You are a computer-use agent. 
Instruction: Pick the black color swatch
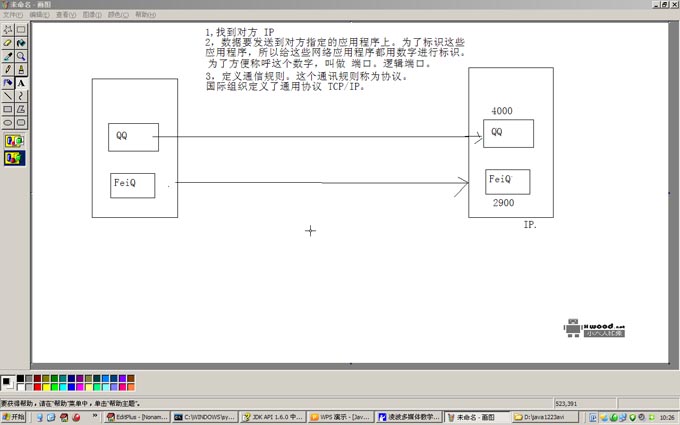20,379
